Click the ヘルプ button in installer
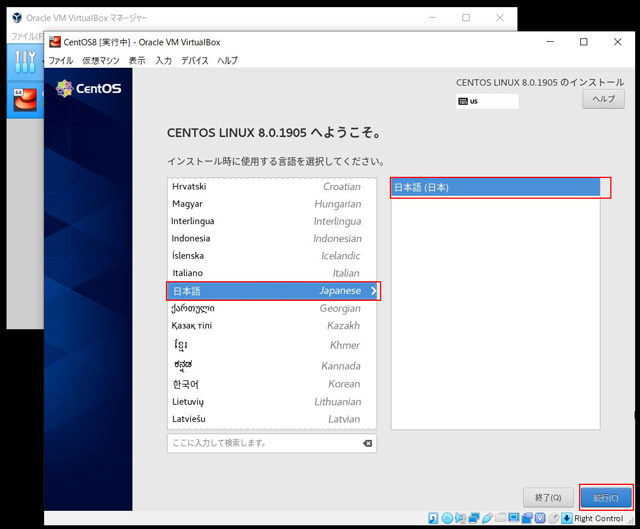 point(603,99)
